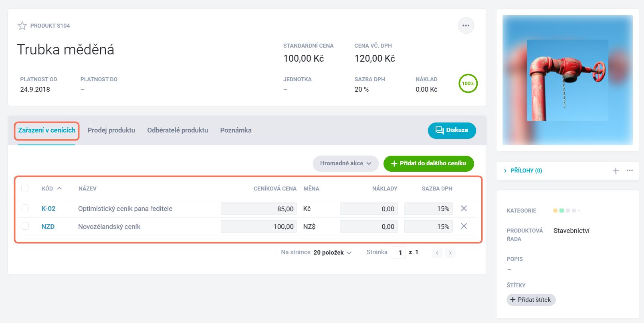Open the attachments three-dot menu
Viewport: 644px width, 323px height.
tap(630, 171)
